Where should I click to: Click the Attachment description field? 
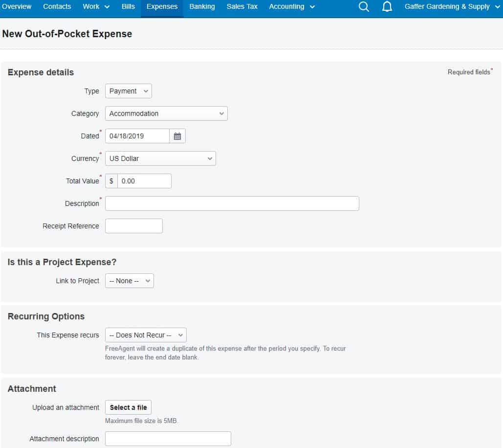[168, 439]
